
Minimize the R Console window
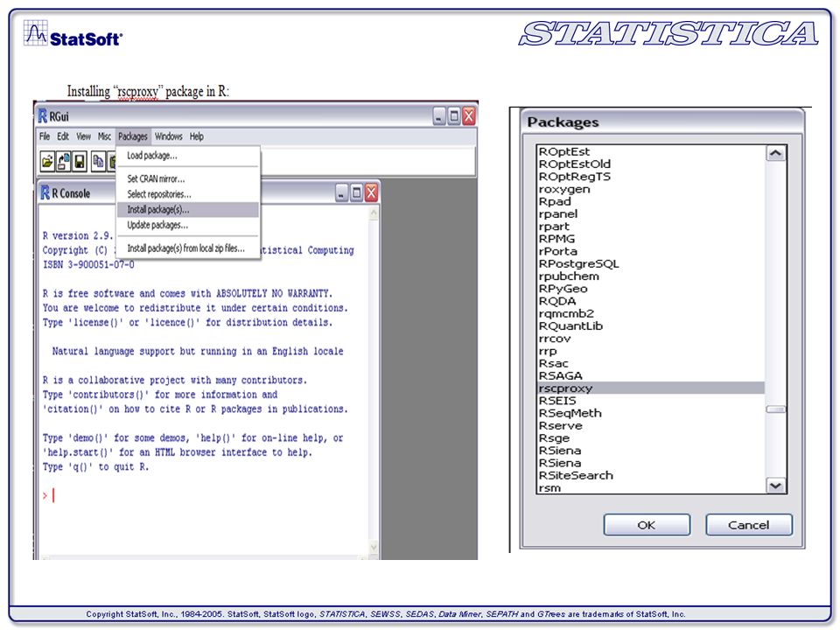(x=342, y=192)
